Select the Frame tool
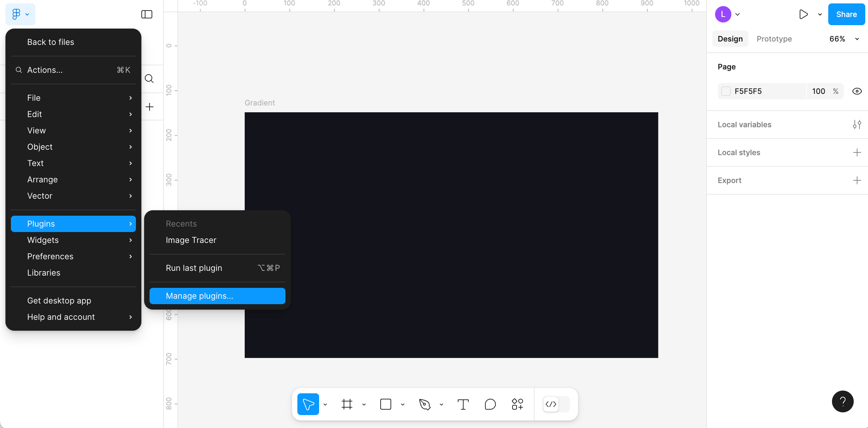 coord(347,404)
